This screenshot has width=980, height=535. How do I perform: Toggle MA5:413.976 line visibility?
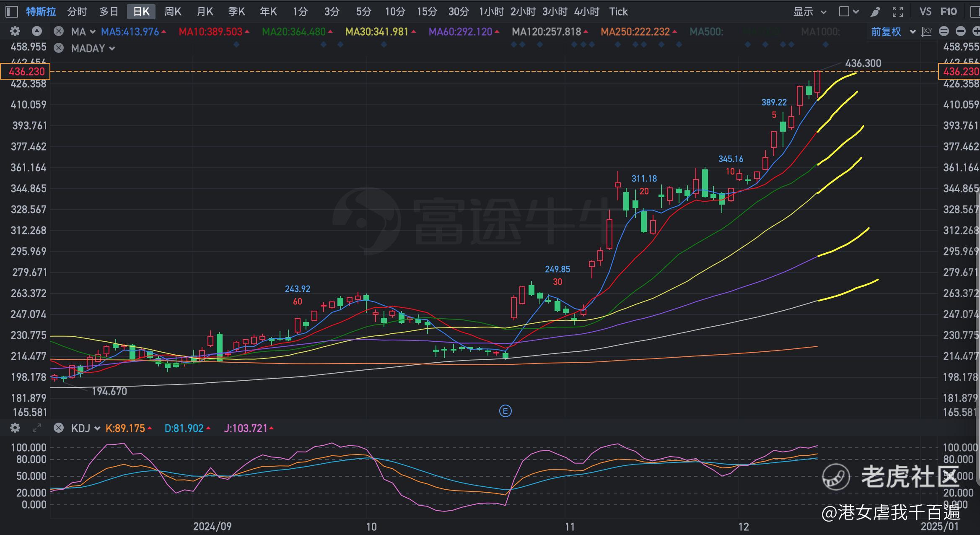point(133,31)
